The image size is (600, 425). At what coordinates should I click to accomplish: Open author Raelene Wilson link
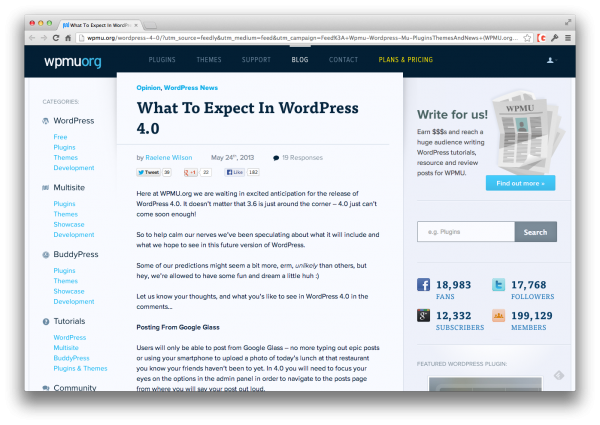click(169, 158)
